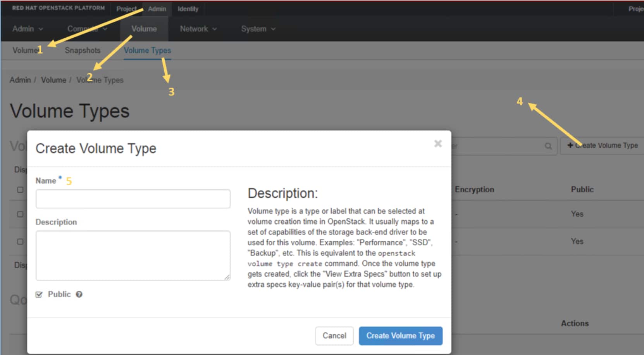Click the blue Create Volume Type button
Image resolution: width=644 pixels, height=355 pixels.
[x=401, y=336]
